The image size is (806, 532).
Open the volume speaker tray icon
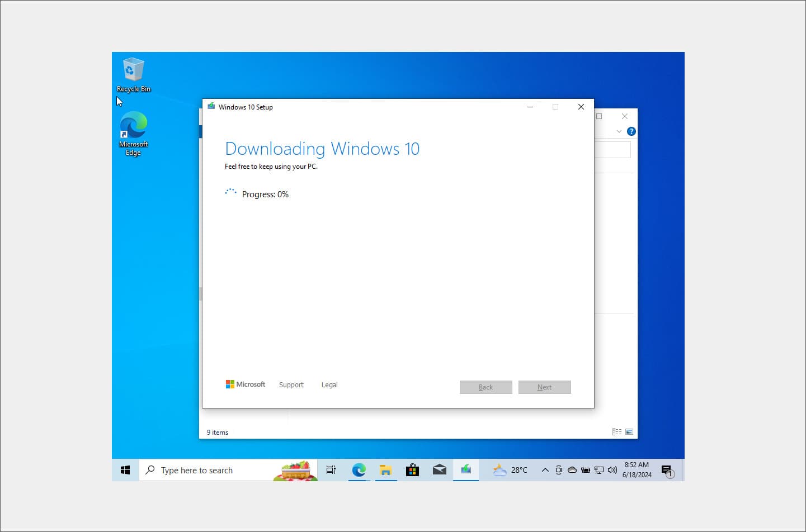click(x=612, y=470)
